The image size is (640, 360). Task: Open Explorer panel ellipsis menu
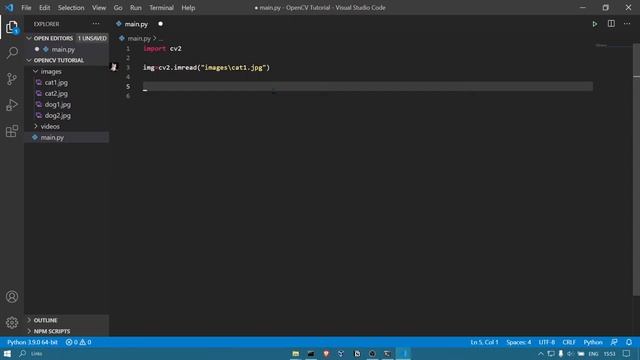96,24
